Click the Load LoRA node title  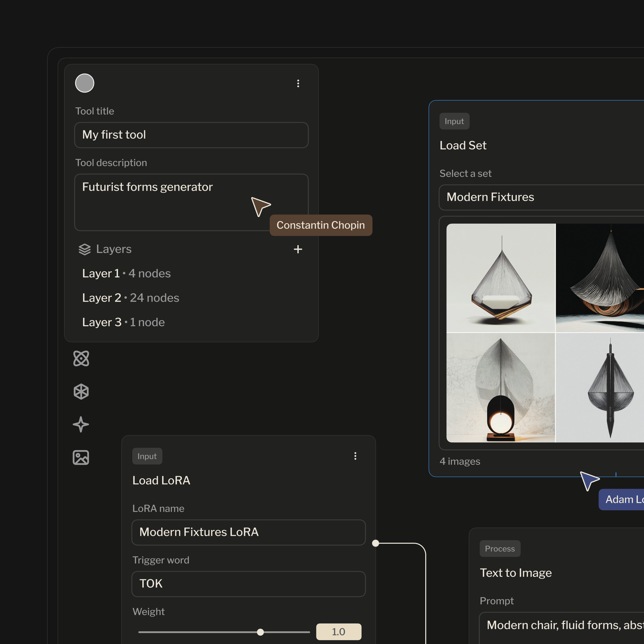pyautogui.click(x=161, y=481)
